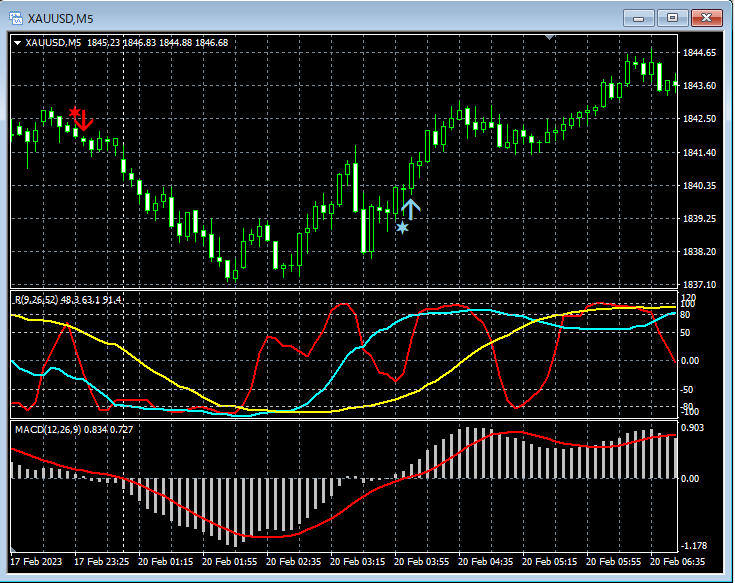
Task: Click the red star sell marker
Action: point(75,112)
